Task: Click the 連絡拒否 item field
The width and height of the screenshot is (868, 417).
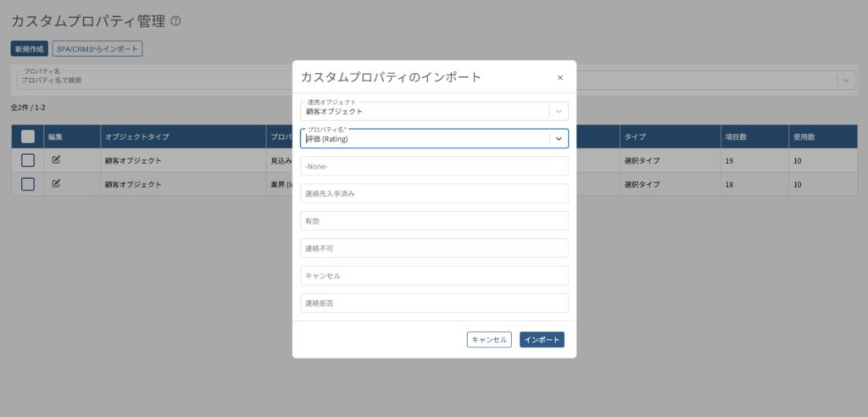Action: 434,303
